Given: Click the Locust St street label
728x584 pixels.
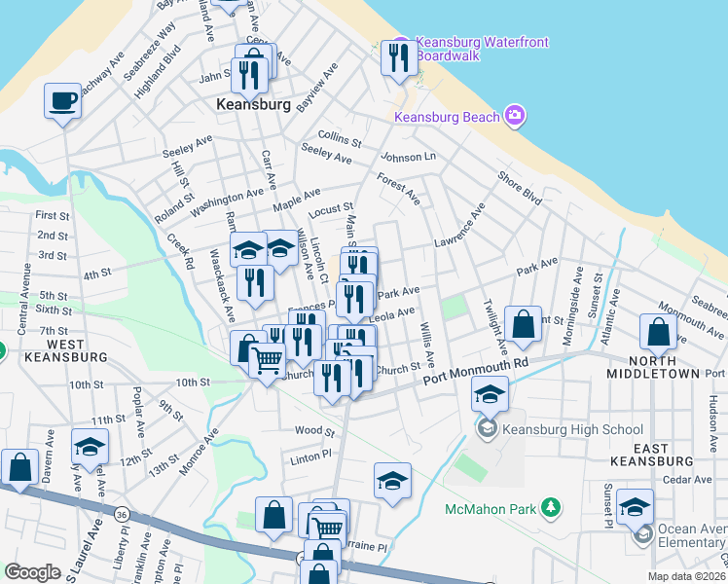Looking at the screenshot, I should 331,210.
